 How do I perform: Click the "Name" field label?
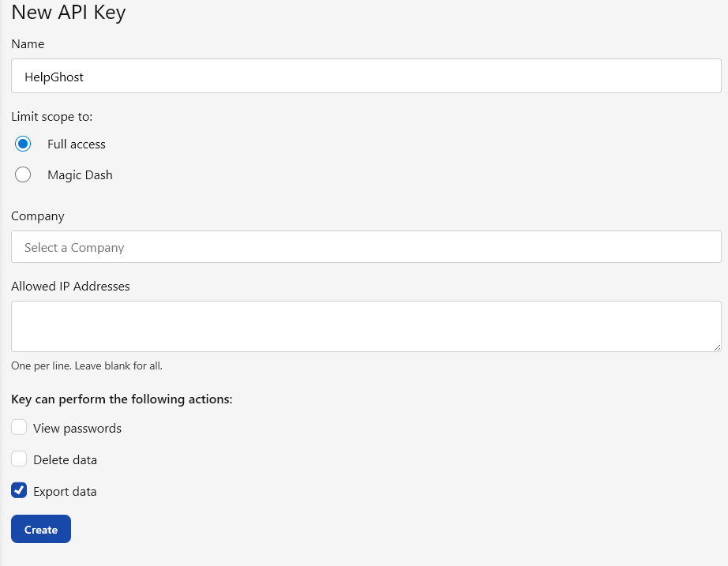[28, 44]
